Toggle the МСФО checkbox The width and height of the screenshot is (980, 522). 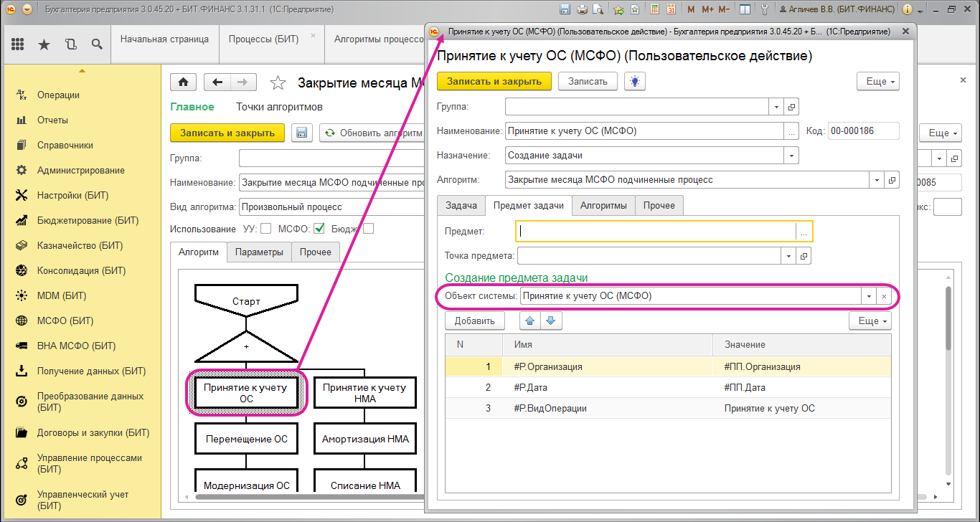[x=319, y=229]
